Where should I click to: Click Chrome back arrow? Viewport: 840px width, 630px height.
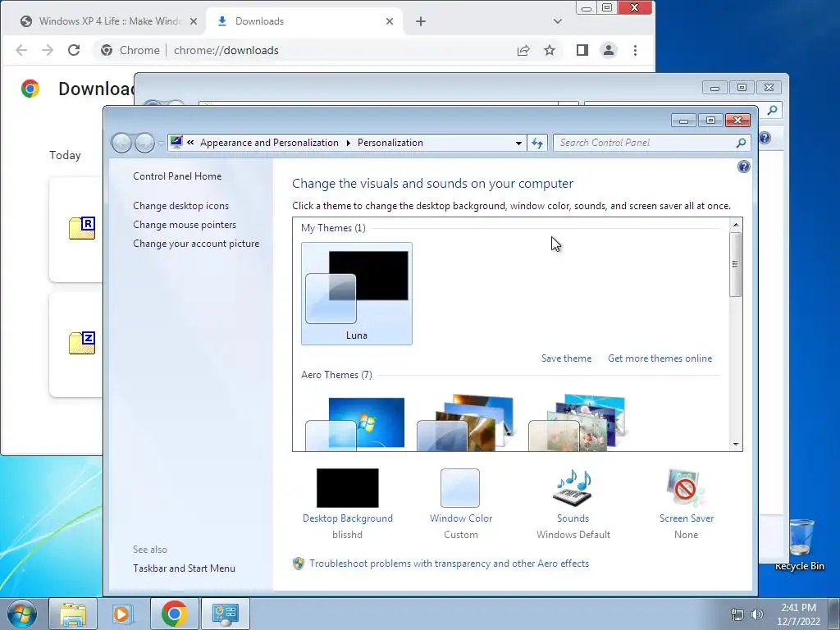point(21,50)
